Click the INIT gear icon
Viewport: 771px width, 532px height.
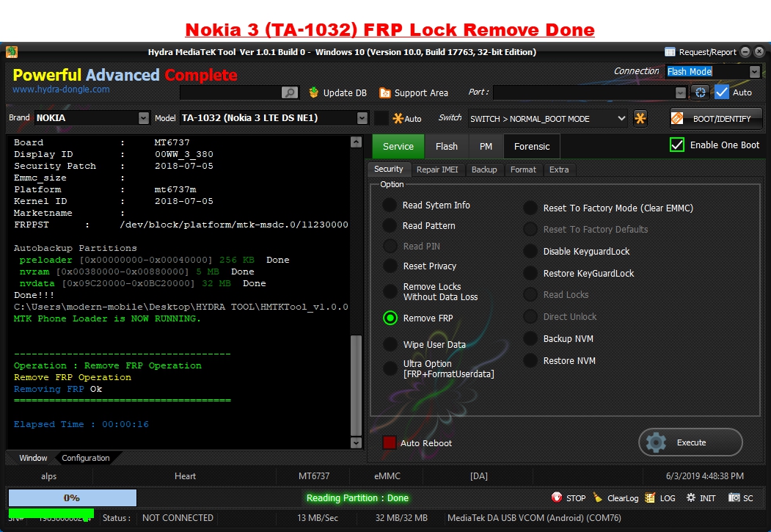tap(691, 498)
